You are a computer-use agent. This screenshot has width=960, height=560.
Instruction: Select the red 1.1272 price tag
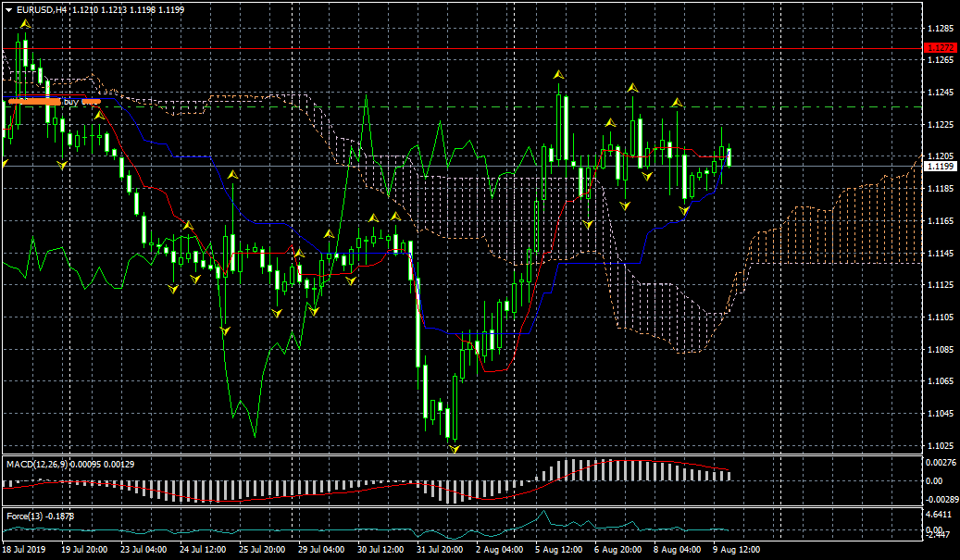tap(941, 48)
